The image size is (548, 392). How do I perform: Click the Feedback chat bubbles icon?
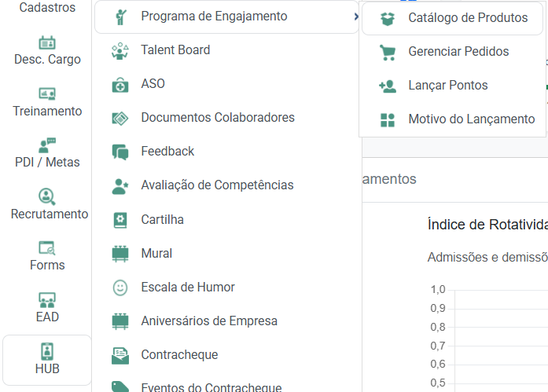click(x=120, y=152)
